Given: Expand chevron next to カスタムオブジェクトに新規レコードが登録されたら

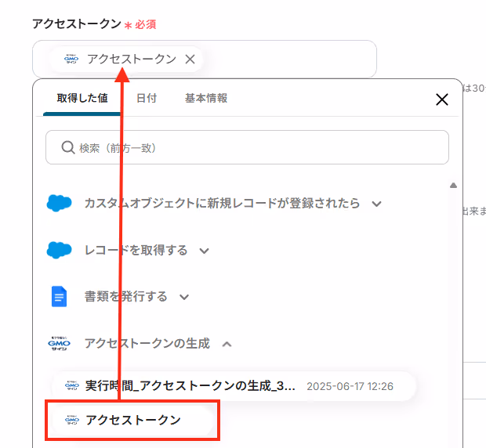Looking at the screenshot, I should (376, 204).
